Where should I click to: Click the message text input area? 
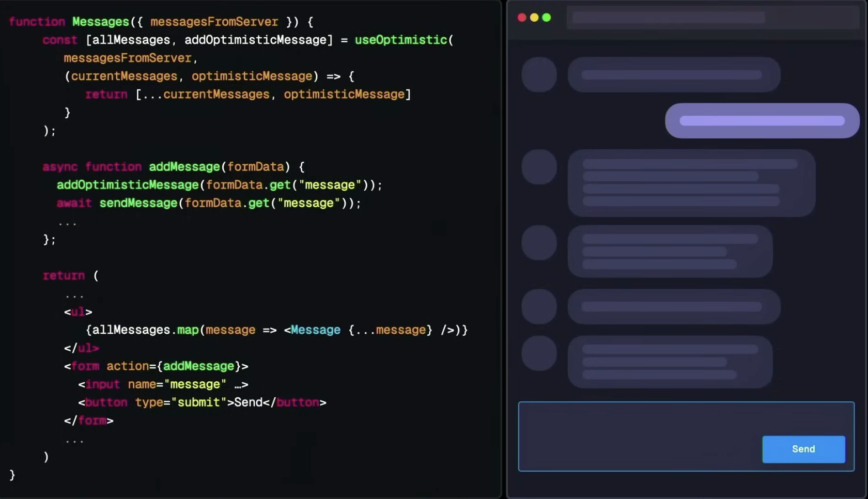(x=686, y=436)
